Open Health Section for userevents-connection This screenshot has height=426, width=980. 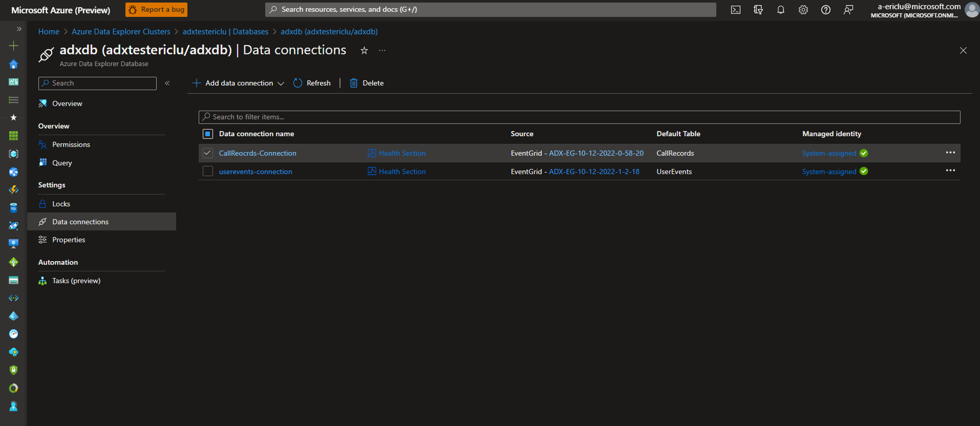pyautogui.click(x=396, y=171)
